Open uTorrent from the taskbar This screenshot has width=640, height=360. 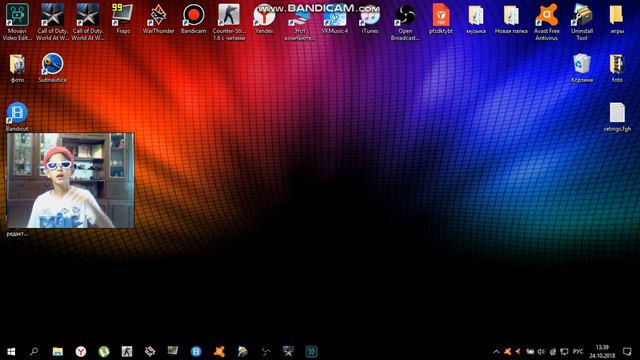[104, 351]
